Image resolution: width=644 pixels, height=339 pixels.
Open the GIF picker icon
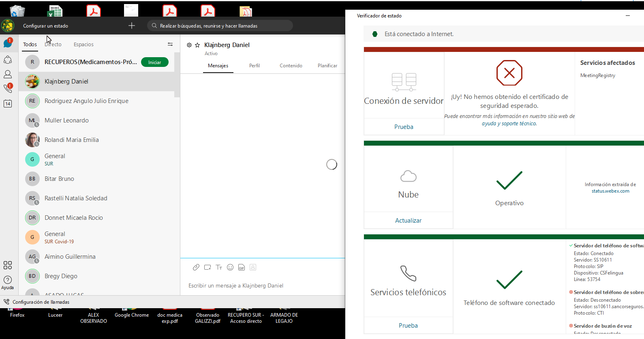pyautogui.click(x=242, y=267)
